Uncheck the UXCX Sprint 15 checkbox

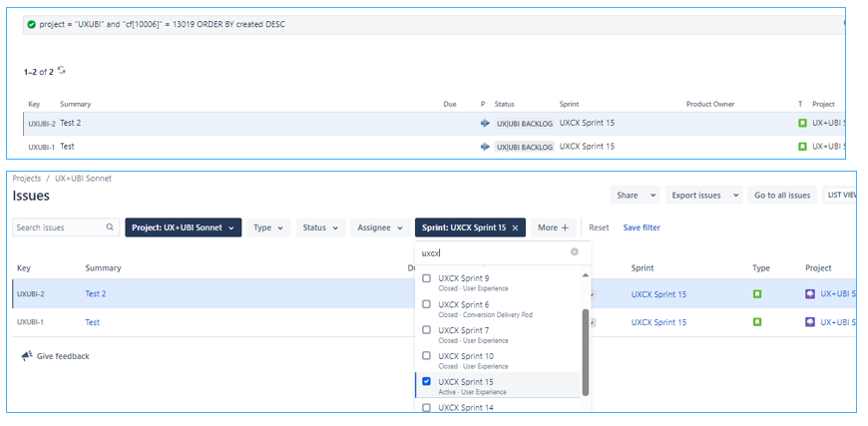(x=426, y=381)
